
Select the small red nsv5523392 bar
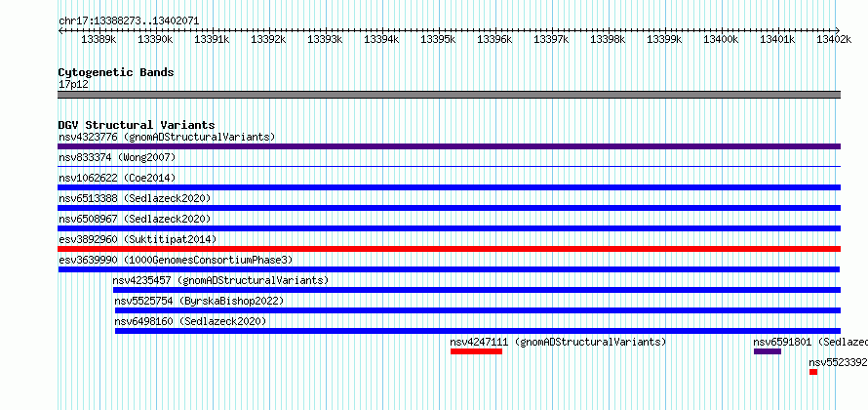813,372
